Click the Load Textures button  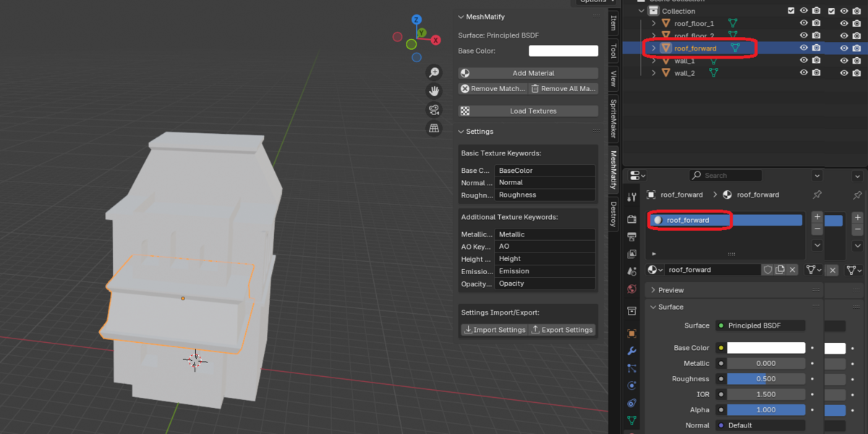(528, 111)
